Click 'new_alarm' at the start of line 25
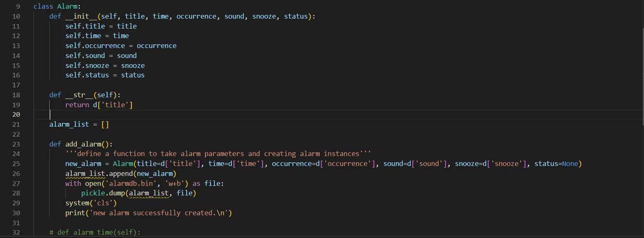 pos(83,163)
